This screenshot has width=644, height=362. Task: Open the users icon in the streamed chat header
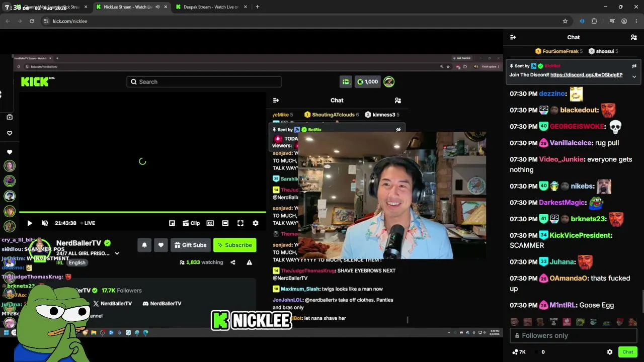coord(398,101)
